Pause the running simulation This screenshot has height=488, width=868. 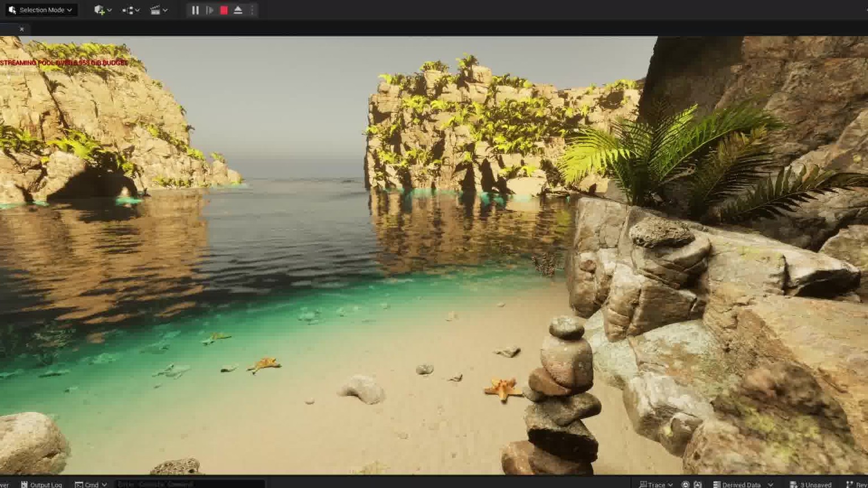pyautogui.click(x=195, y=10)
